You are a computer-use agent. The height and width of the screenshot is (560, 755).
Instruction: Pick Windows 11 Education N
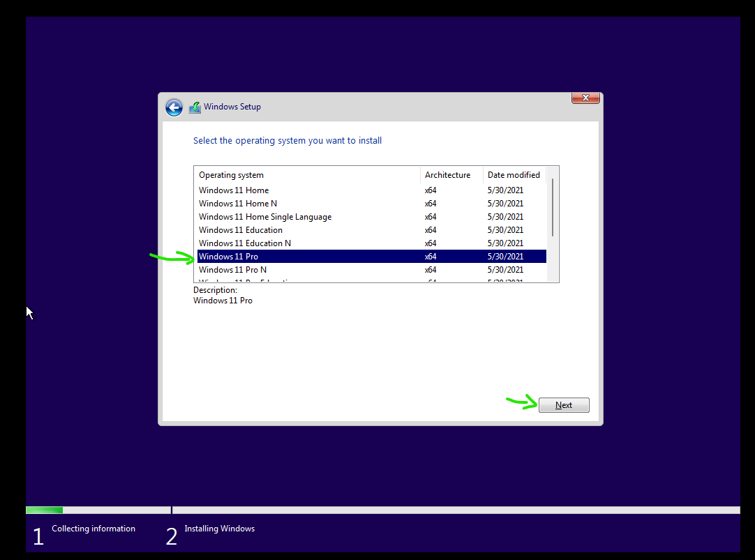coord(372,243)
